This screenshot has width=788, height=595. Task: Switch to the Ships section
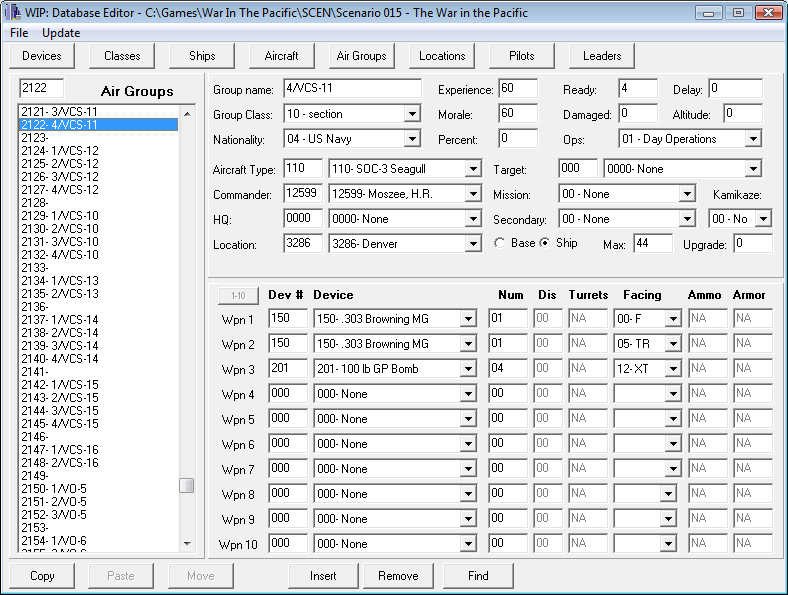point(201,56)
